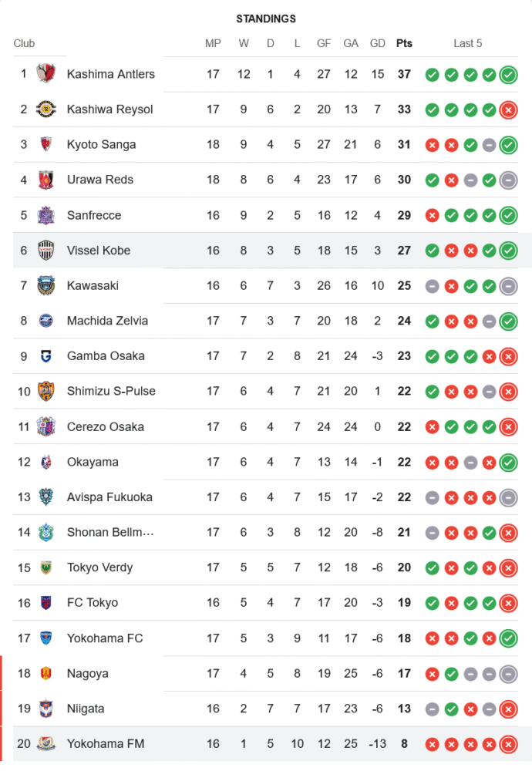The image size is (532, 771).
Task: Open the Kyoto Sanga team link
Action: pos(101,144)
